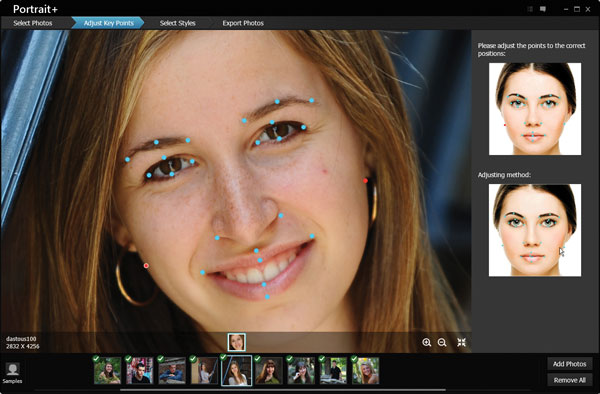
Task: Select the red key point near left earring
Action: click(146, 265)
